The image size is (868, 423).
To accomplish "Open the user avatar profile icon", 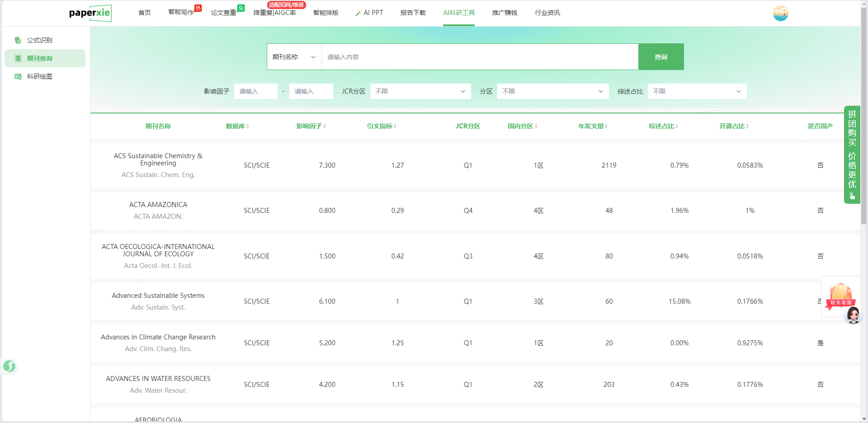I will [x=780, y=13].
